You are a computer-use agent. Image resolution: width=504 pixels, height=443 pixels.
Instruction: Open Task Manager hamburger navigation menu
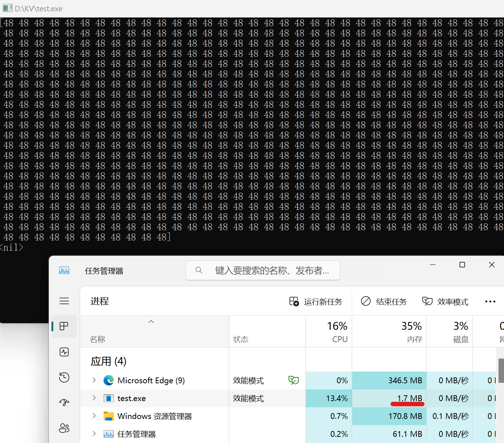click(x=64, y=301)
